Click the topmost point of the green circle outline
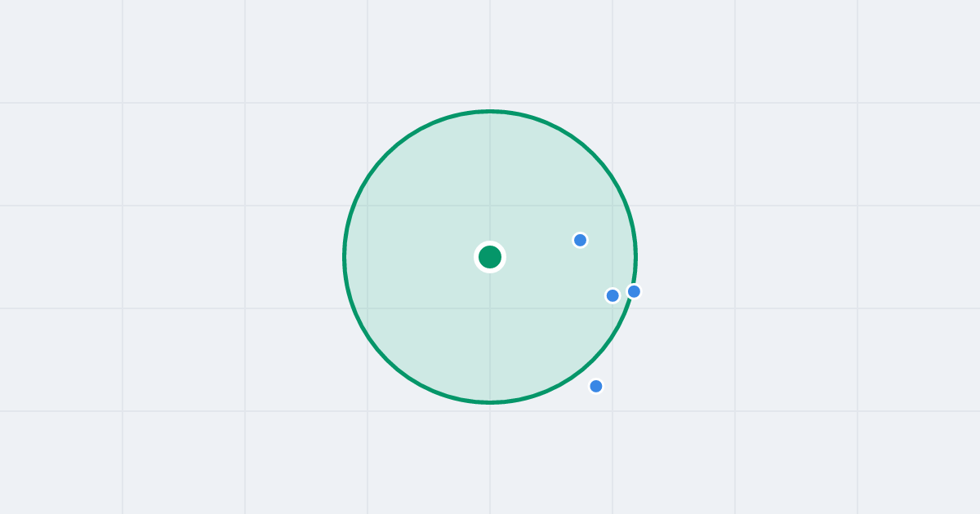 click(490, 111)
